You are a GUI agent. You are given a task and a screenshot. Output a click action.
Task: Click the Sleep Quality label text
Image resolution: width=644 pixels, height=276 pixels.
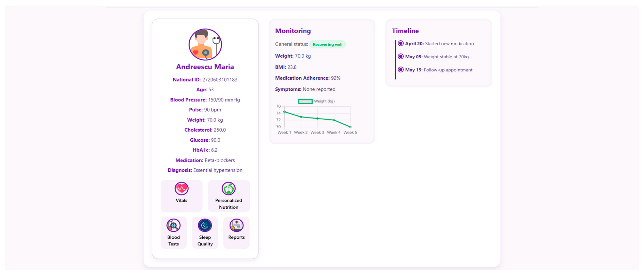point(205,240)
